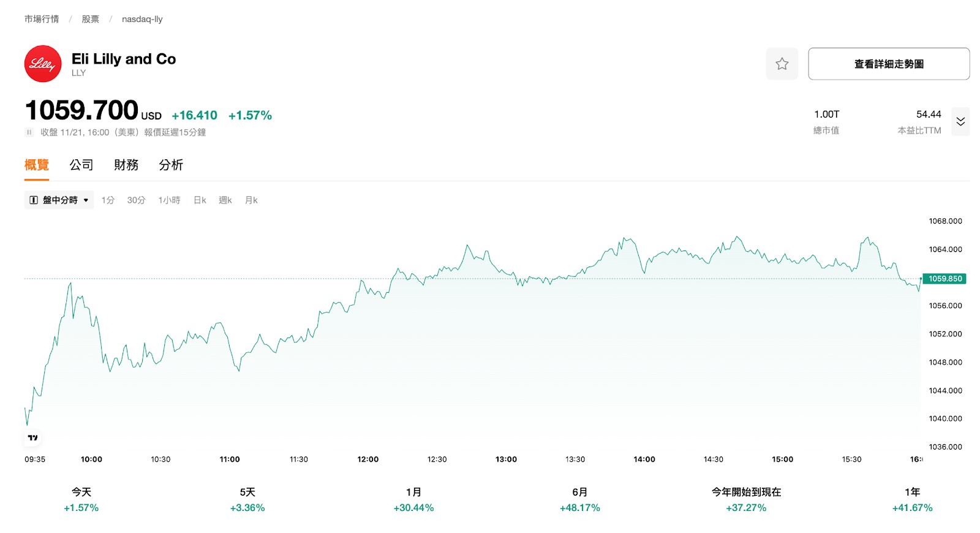This screenshot has width=980, height=533.
Task: Click 查看詳細走勢圖 button
Action: click(x=888, y=64)
